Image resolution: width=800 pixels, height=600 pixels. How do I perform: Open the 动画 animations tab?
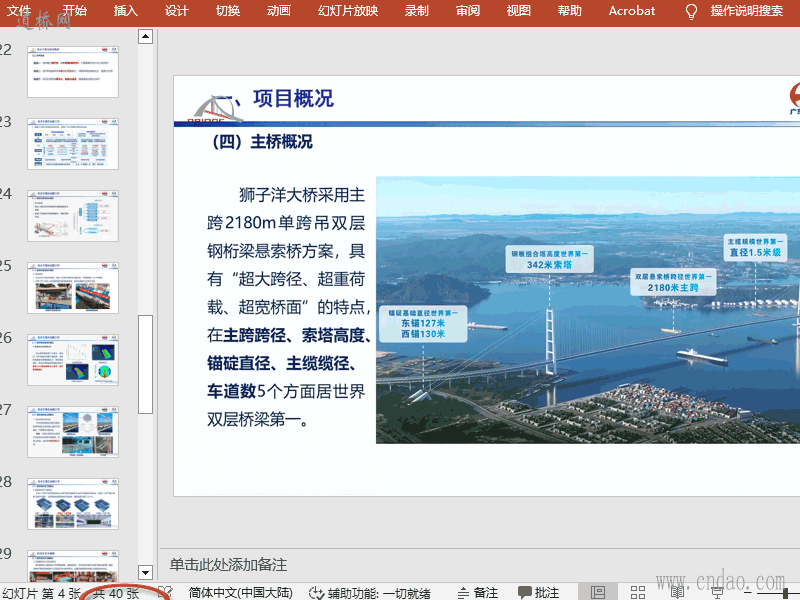point(279,11)
